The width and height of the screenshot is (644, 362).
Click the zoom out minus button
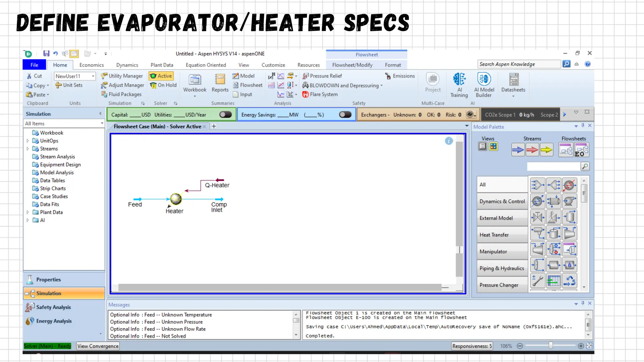[520, 346]
